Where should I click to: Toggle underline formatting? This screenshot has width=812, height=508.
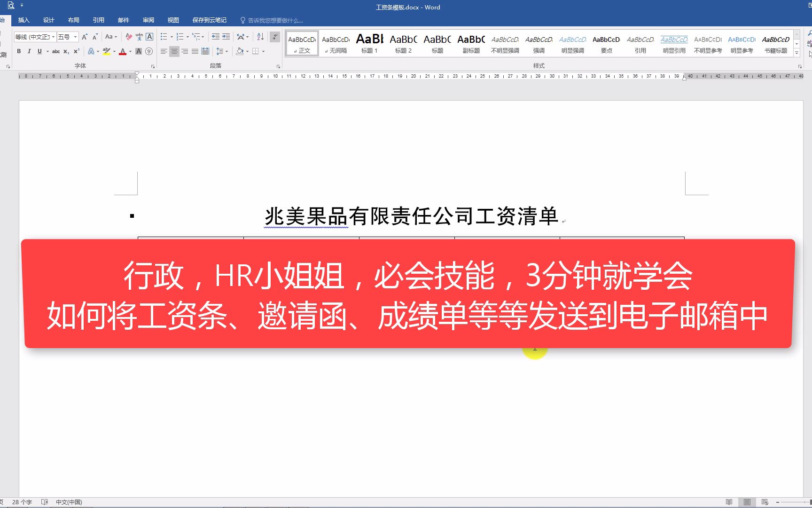[x=39, y=51]
